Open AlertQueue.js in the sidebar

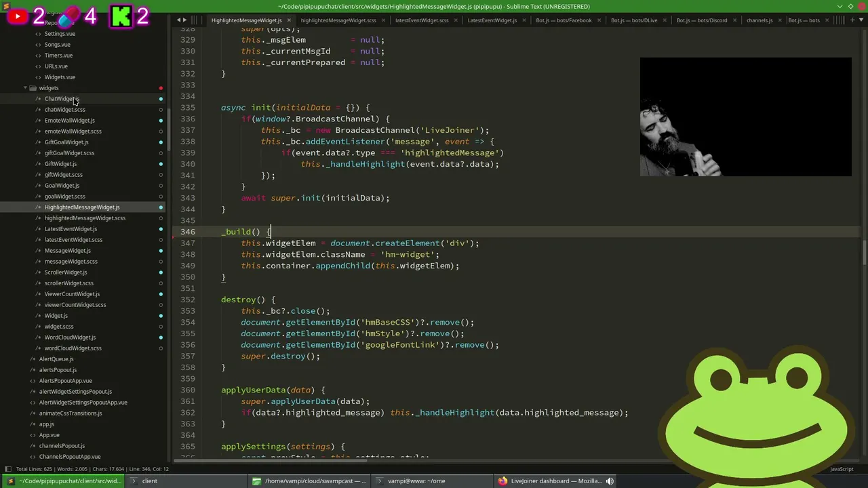pos(56,359)
